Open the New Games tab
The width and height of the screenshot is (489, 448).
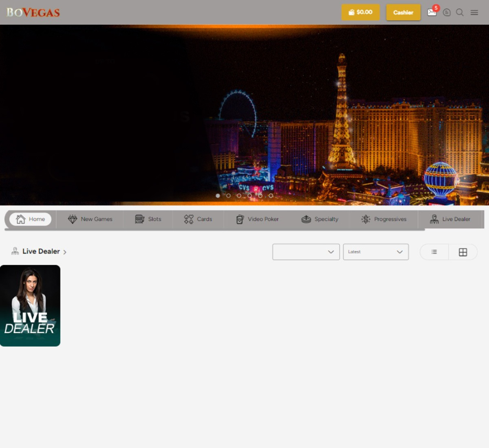[90, 219]
